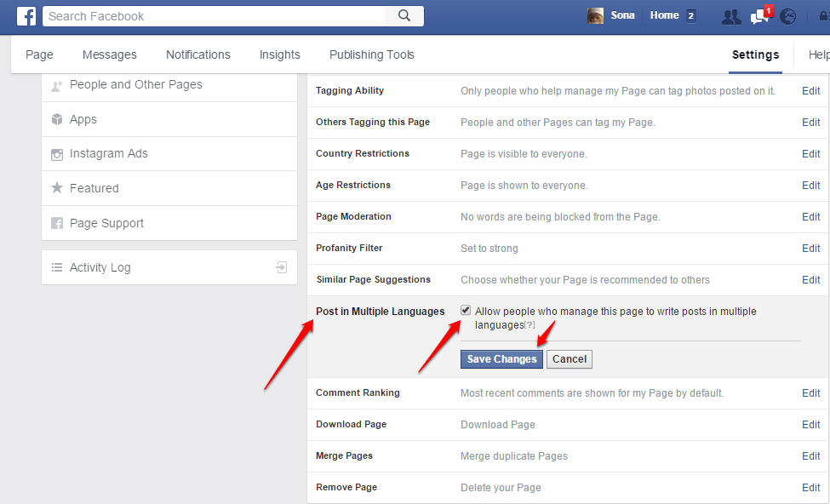Open Activity Log sidebar item
This screenshot has height=504, width=830.
point(169,267)
